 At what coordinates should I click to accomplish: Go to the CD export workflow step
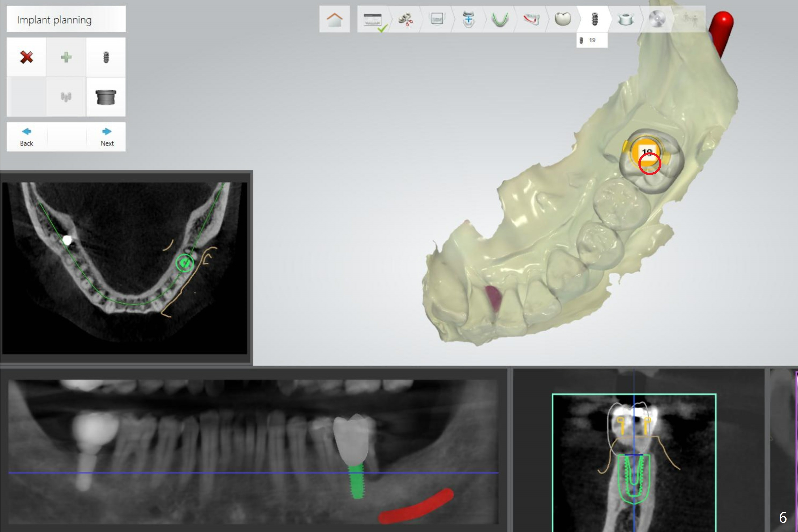[x=657, y=19]
